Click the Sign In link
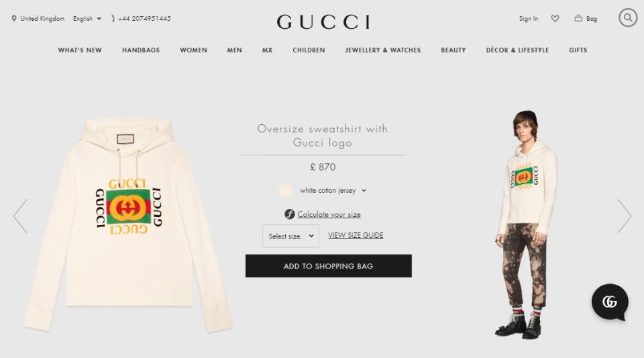This screenshot has width=644, height=358. click(x=529, y=19)
